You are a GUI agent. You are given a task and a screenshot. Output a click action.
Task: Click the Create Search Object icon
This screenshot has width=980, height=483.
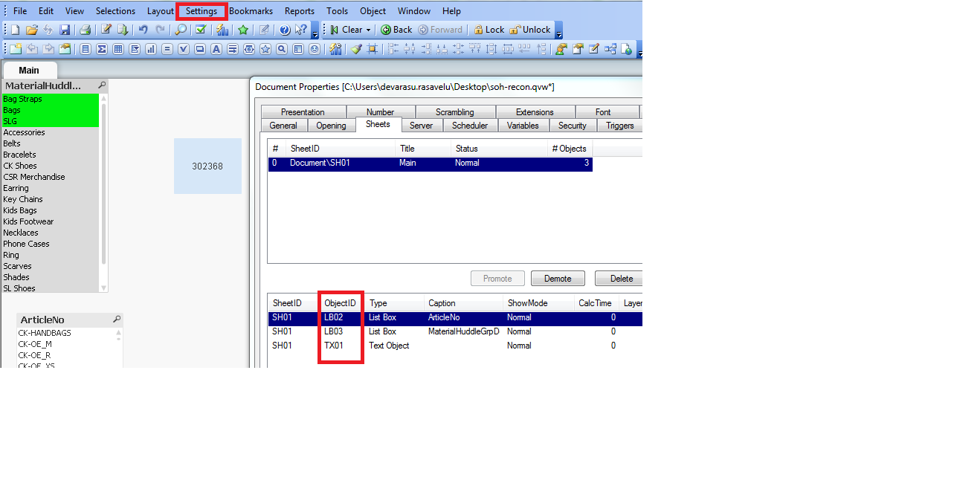click(282, 49)
